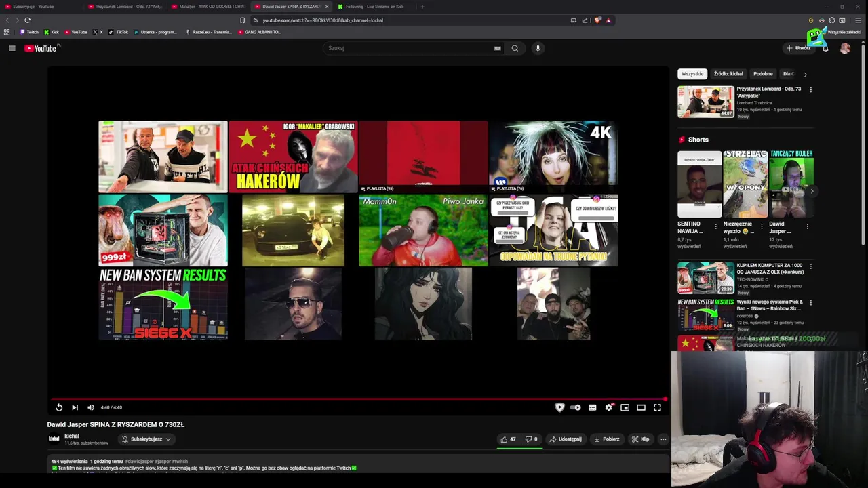Open options for Niezręcznie wyszło short
This screenshot has height=488, width=868.
(762, 226)
